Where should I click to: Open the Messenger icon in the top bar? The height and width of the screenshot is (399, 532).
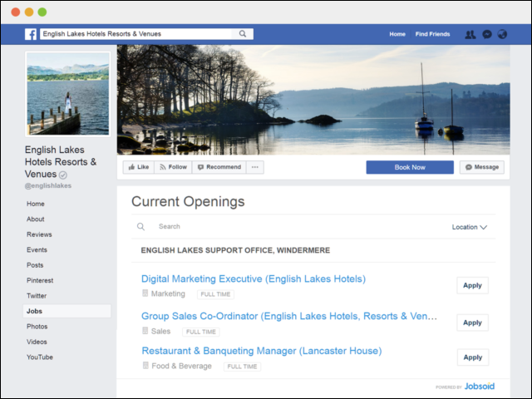(487, 34)
